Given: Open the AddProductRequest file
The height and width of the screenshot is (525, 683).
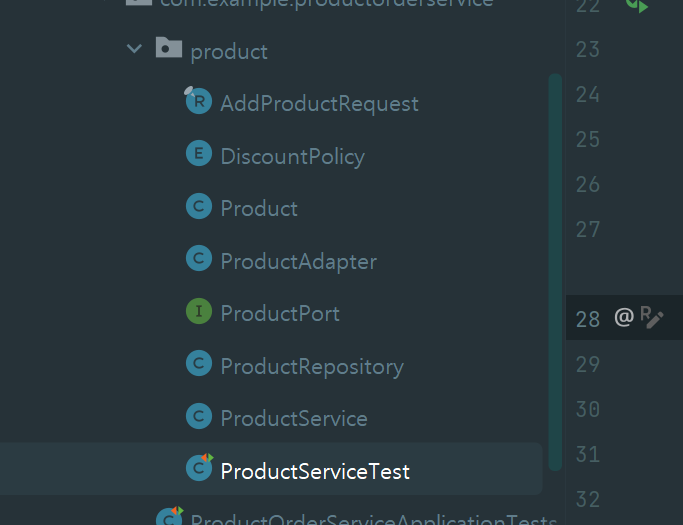Looking at the screenshot, I should tap(319, 104).
